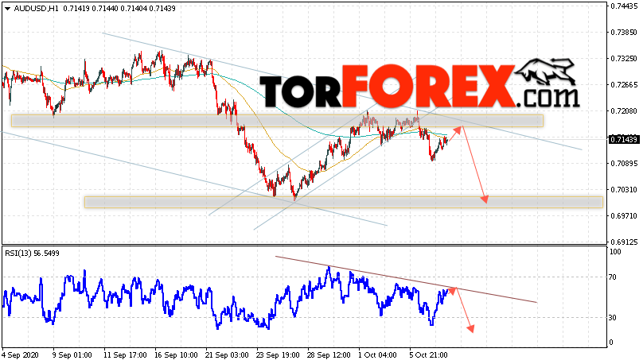Select price axis label 0.69125
Image resolution: width=643 pixels, height=364 pixels.
[624, 242]
